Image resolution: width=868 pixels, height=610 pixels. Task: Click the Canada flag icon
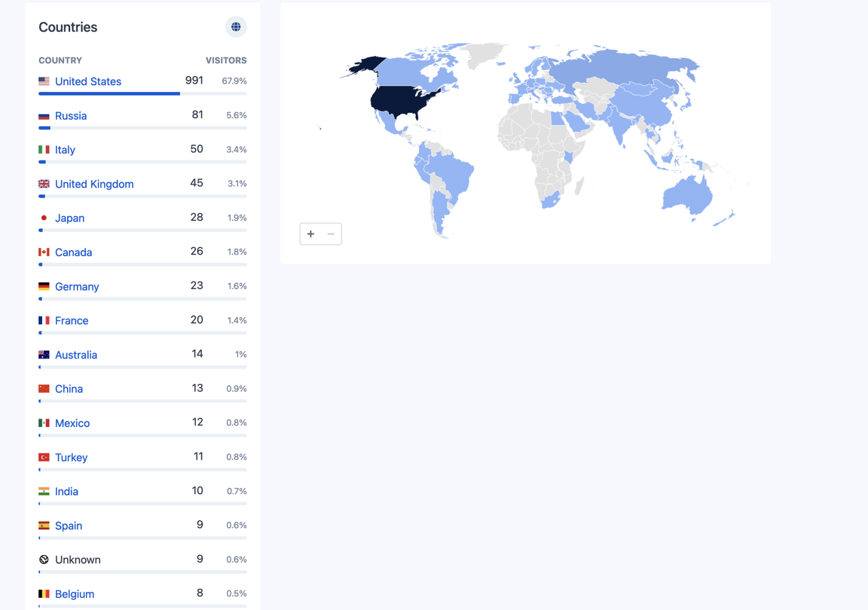click(x=44, y=252)
